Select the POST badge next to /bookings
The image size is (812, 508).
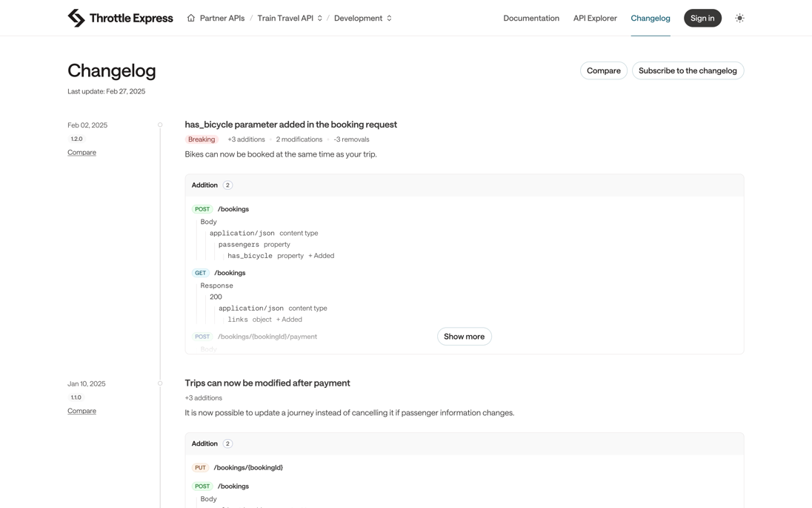pos(202,208)
